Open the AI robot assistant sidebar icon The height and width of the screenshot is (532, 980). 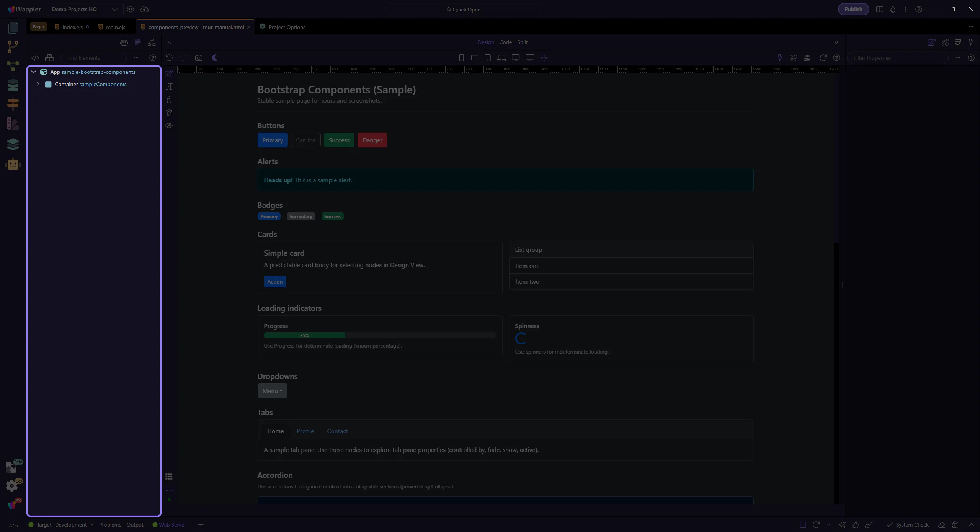13,164
